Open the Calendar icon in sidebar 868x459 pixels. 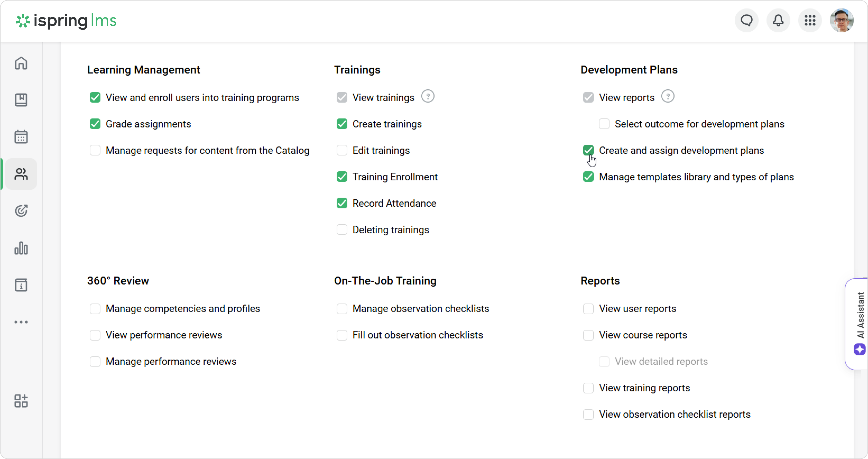[x=21, y=137]
